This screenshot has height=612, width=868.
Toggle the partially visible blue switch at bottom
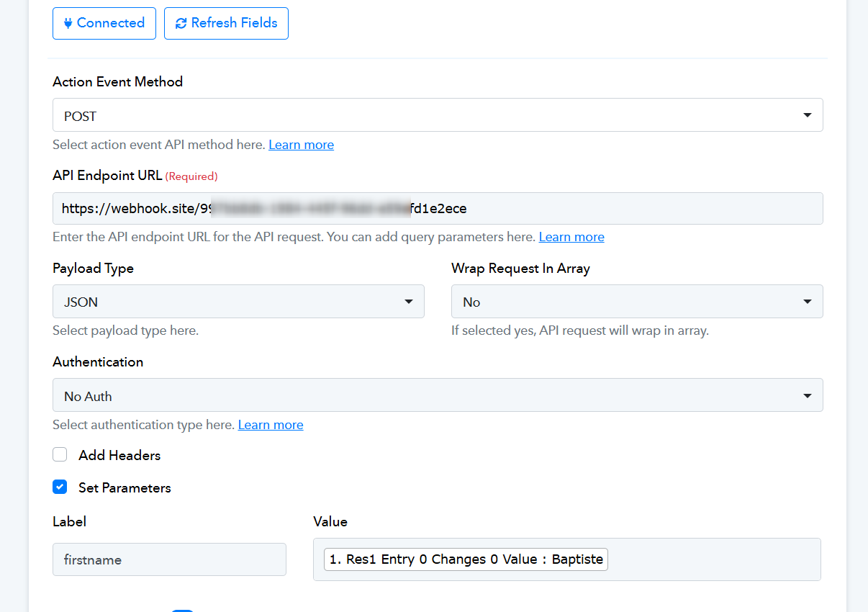pos(183,609)
